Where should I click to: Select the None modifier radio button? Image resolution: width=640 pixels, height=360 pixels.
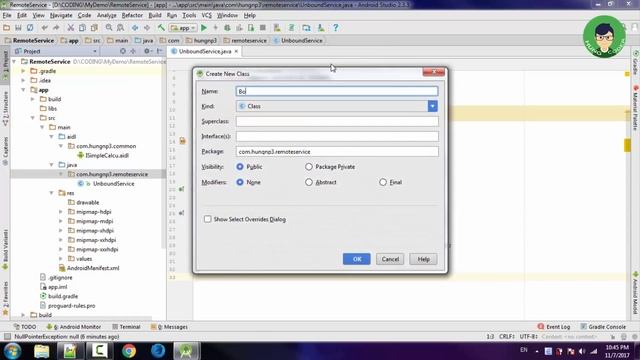[x=240, y=182]
